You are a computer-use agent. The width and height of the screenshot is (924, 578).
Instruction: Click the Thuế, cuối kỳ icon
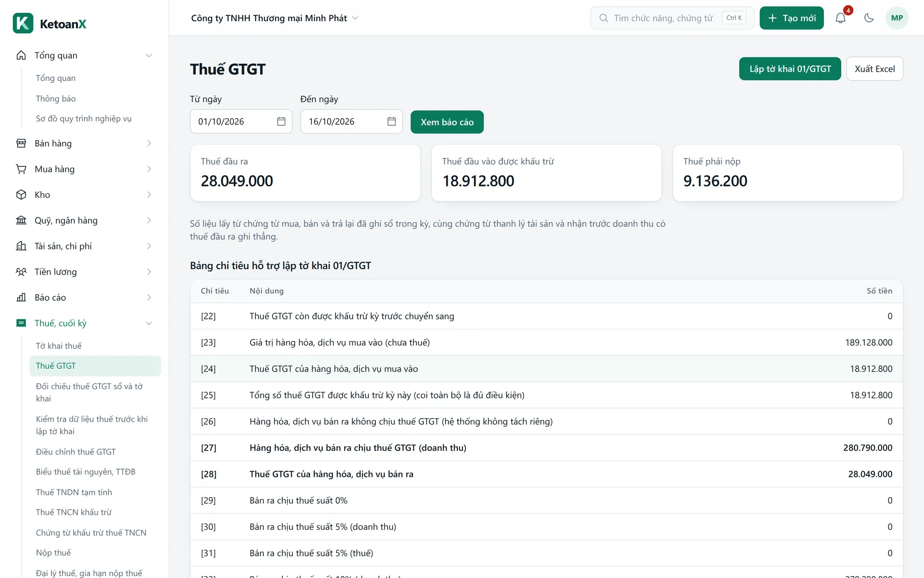point(21,323)
